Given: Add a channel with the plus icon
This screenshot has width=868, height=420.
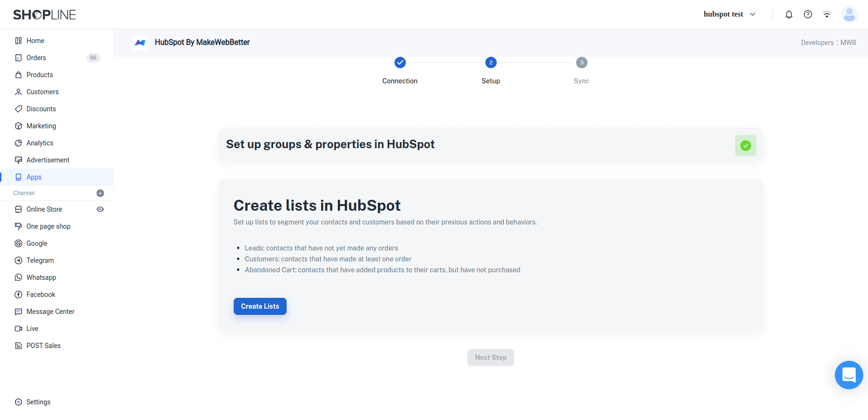Looking at the screenshot, I should coord(100,193).
